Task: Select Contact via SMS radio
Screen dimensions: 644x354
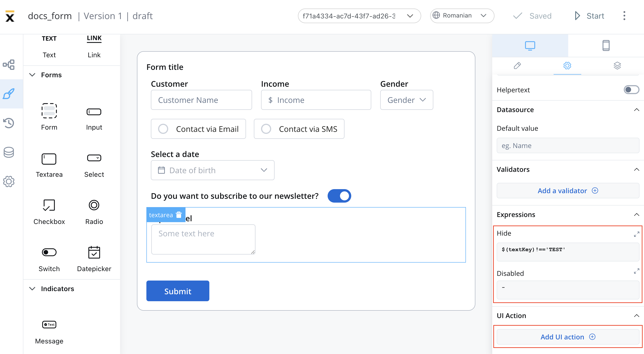Action: pyautogui.click(x=299, y=129)
